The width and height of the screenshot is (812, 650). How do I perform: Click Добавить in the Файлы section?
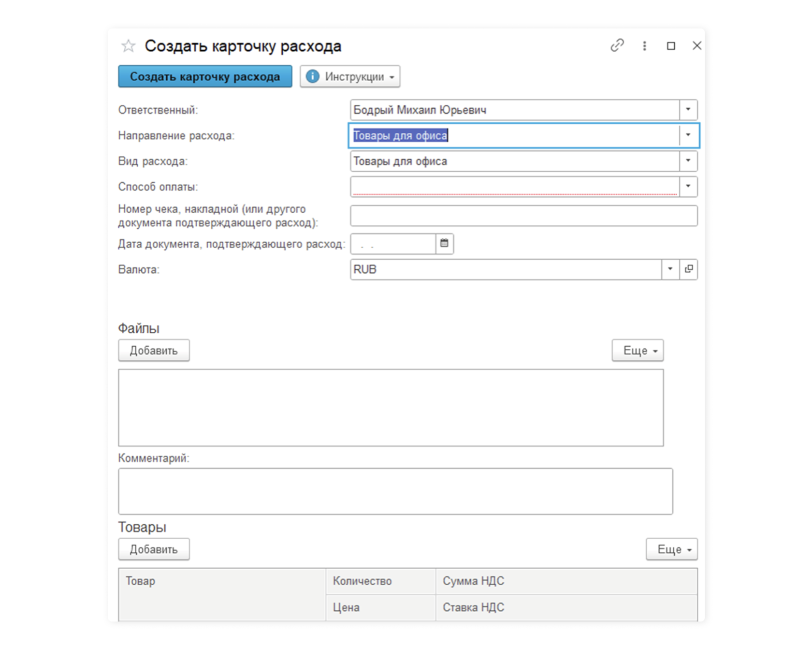[x=154, y=351]
